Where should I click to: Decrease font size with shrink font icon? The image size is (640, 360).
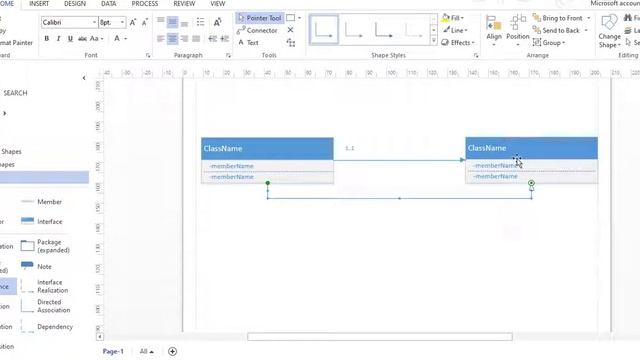[x=144, y=22]
